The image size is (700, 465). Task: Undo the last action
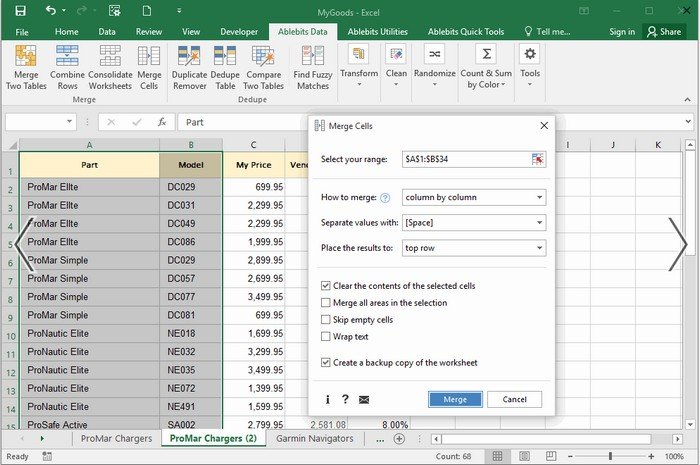coord(50,10)
